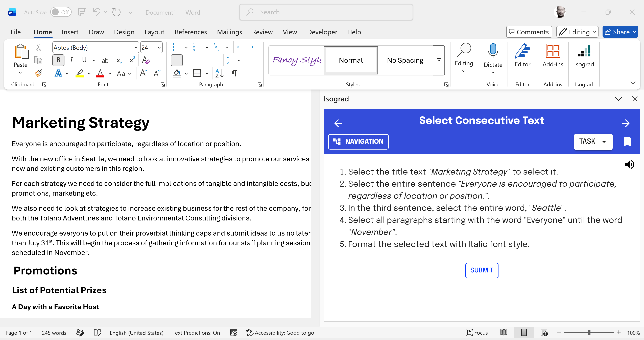
Task: Toggle Print Layout view
Action: [524, 332]
